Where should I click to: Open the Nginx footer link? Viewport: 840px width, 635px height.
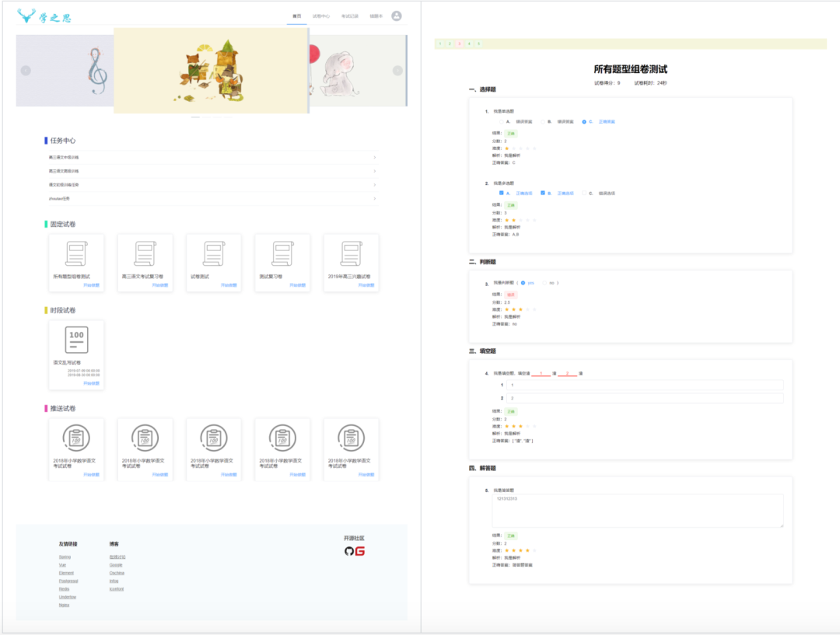tap(65, 605)
